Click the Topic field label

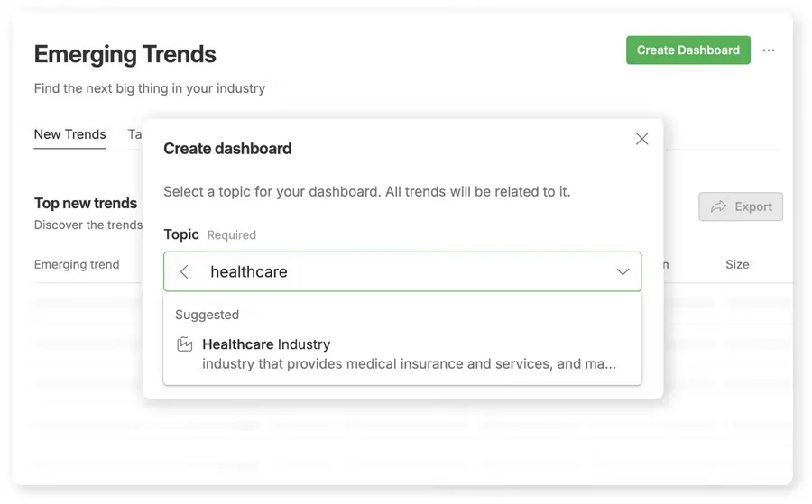click(x=181, y=234)
